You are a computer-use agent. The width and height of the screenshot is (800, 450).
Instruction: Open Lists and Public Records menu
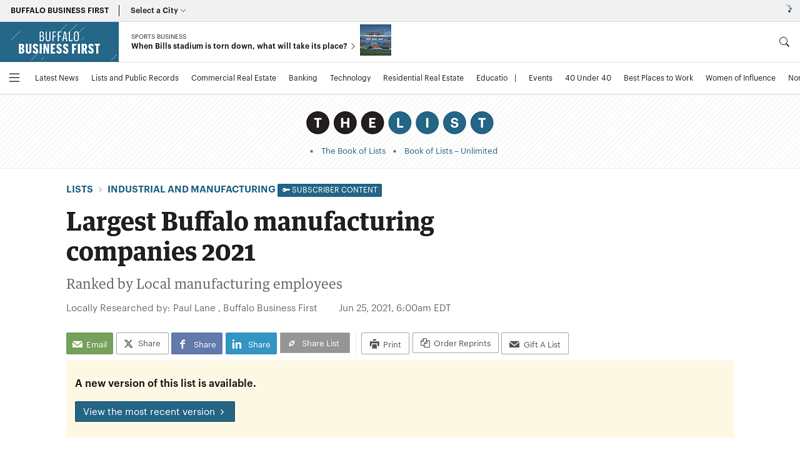(135, 78)
